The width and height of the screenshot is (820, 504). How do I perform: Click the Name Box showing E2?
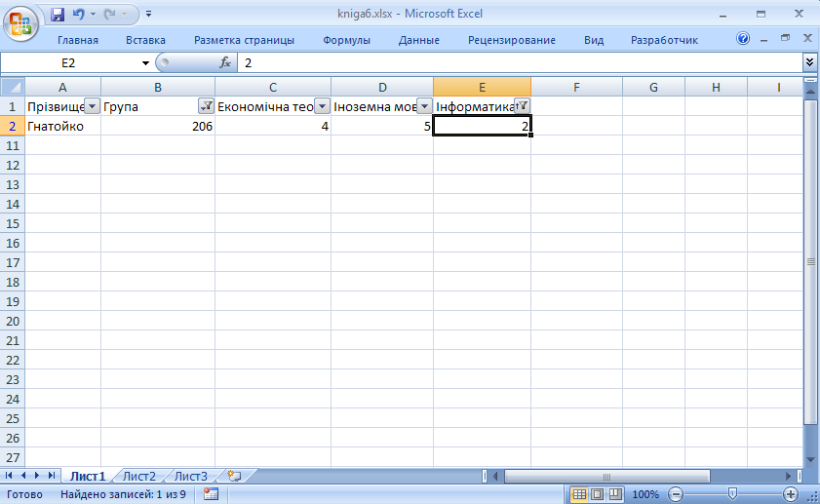tap(68, 63)
